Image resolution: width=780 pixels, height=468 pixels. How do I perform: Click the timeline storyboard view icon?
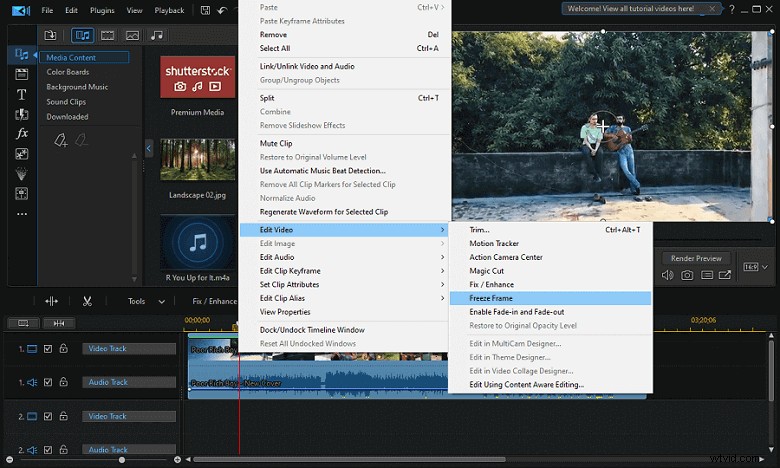(x=23, y=323)
